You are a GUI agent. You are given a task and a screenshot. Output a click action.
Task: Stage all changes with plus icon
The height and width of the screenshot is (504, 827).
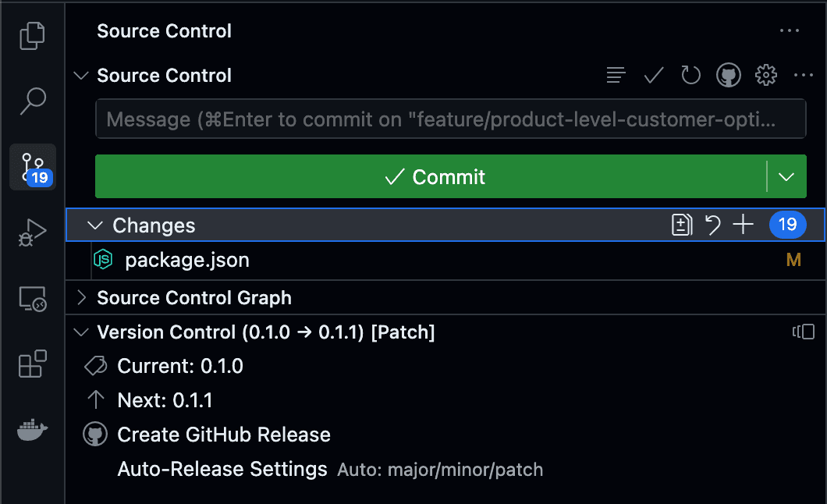744,225
